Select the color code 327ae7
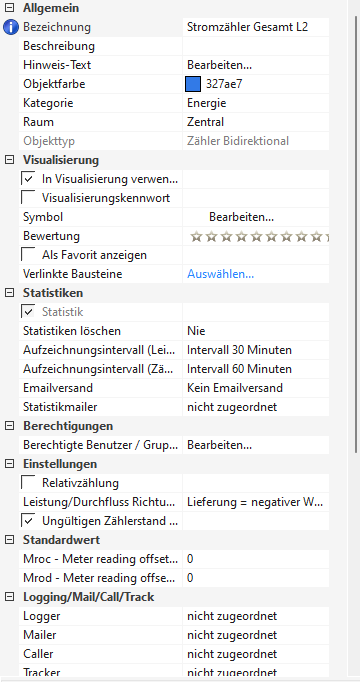 (224, 84)
